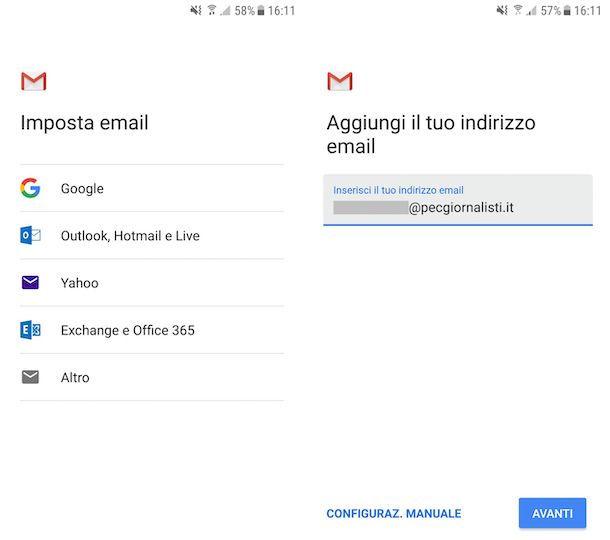Tap the 57% battery indicator
The height and width of the screenshot is (540, 610).
pos(556,11)
